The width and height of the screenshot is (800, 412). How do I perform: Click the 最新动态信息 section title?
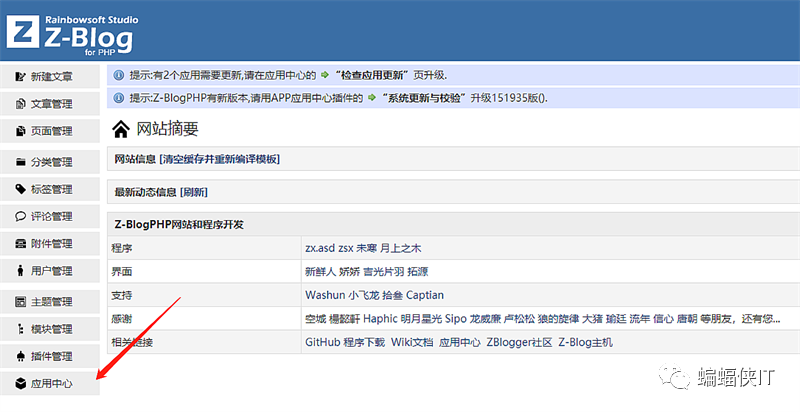click(145, 192)
